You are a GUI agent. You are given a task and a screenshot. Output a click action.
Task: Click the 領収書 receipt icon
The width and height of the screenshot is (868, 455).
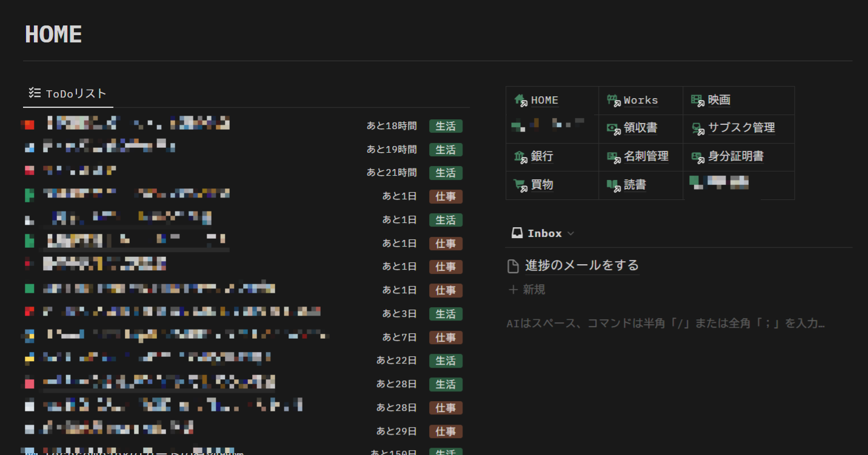coord(613,128)
